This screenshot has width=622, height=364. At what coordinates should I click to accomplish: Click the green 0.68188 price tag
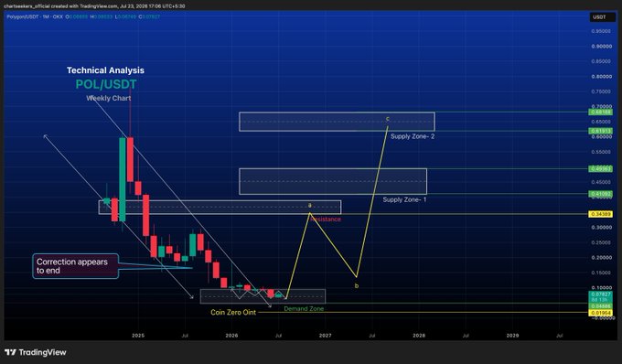pos(601,112)
